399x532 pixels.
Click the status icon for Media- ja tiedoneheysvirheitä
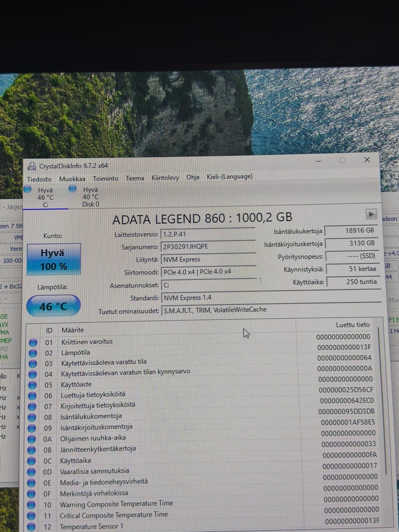(x=32, y=483)
